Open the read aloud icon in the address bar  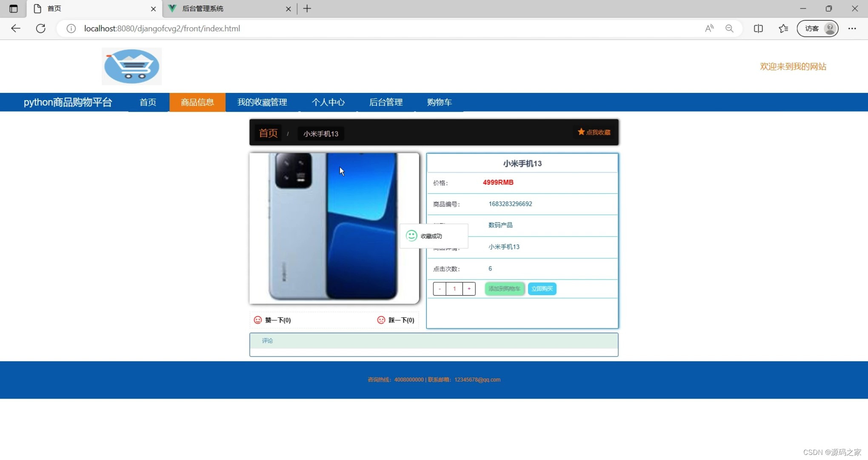coord(709,29)
